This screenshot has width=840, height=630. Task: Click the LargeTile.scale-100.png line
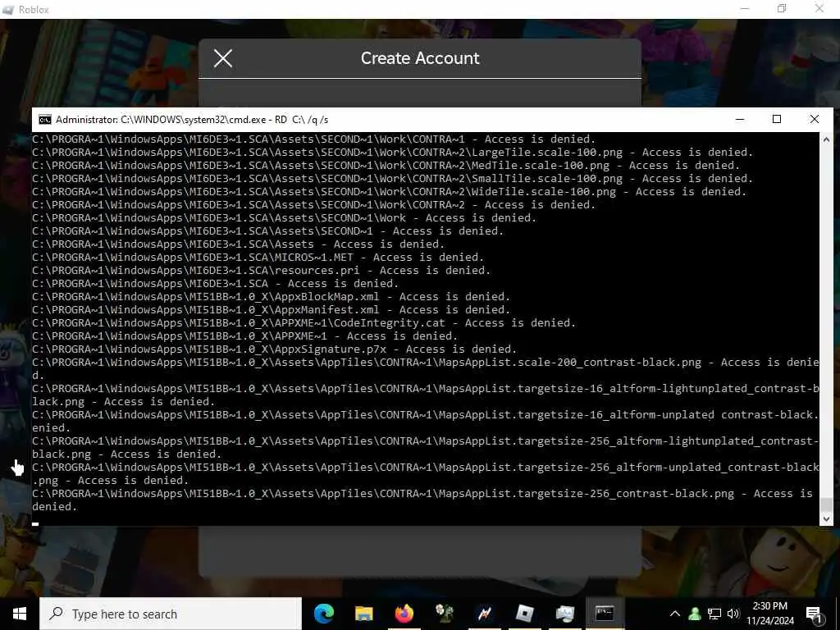click(x=393, y=153)
